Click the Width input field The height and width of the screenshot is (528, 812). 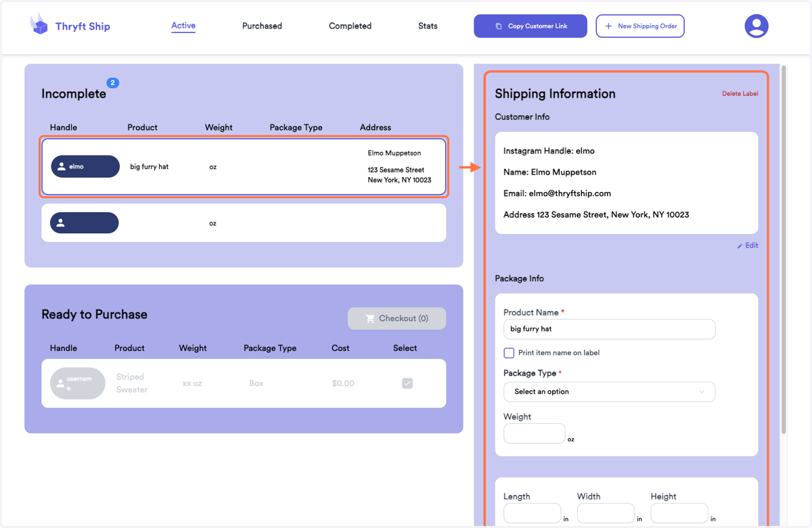tap(606, 513)
